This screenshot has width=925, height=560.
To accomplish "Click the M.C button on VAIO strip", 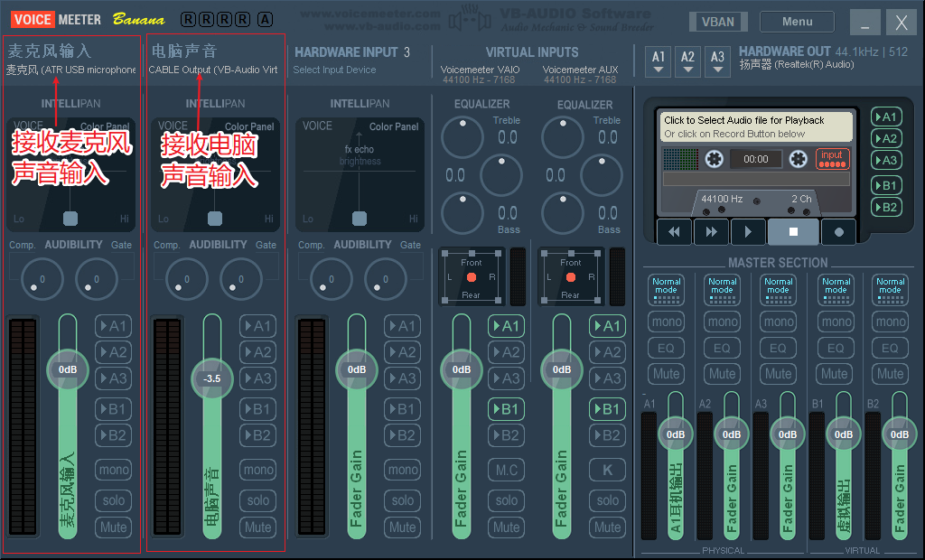I will (506, 470).
